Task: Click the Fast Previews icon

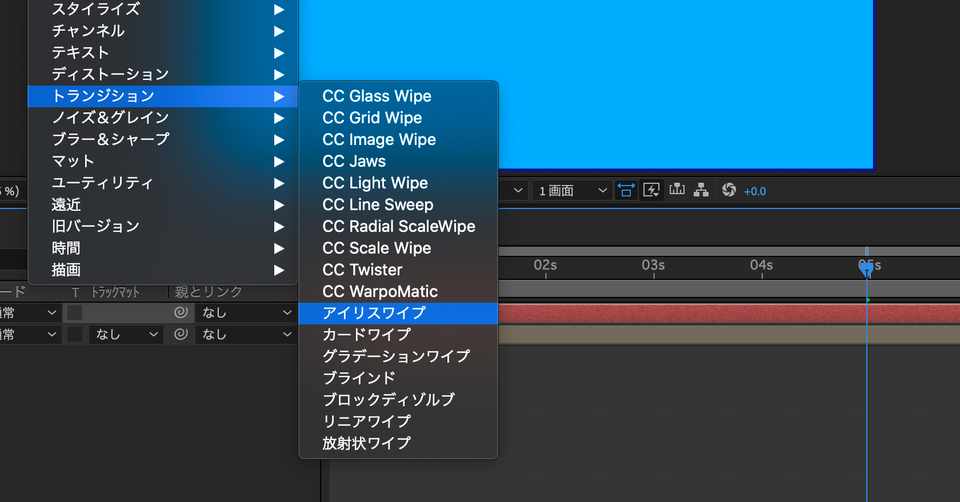Action: (x=651, y=190)
